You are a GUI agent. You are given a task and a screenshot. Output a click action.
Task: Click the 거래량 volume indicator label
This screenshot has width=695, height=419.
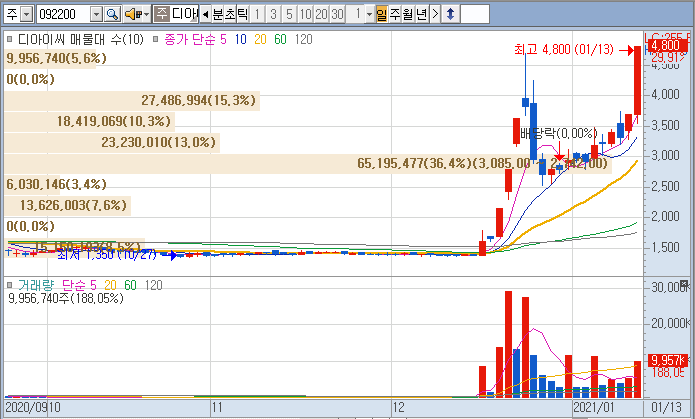[x=36, y=285]
